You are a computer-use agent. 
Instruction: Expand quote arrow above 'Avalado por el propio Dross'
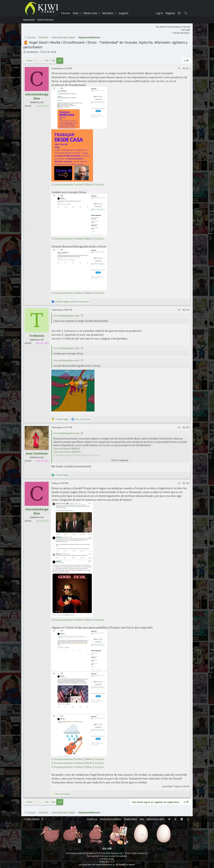click(82, 348)
